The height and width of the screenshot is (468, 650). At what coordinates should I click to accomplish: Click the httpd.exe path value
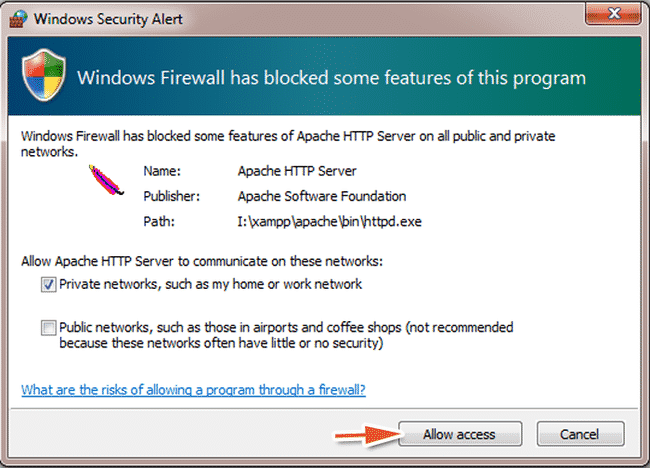330,221
